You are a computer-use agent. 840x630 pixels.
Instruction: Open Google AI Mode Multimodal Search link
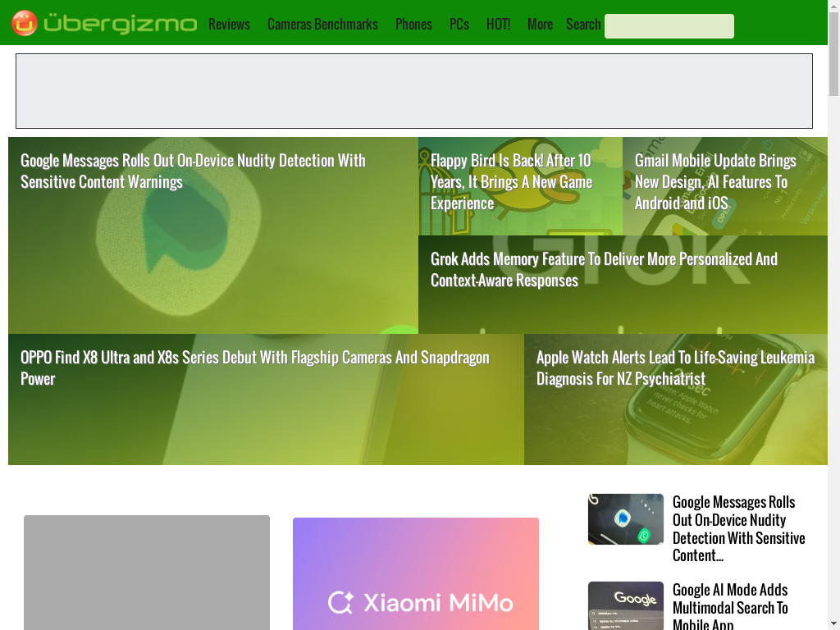[x=730, y=608]
